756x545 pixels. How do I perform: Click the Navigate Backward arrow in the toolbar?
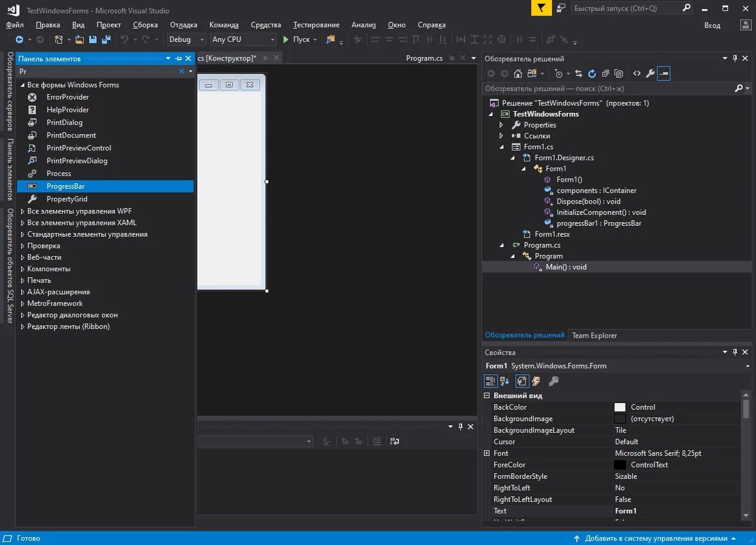click(19, 39)
